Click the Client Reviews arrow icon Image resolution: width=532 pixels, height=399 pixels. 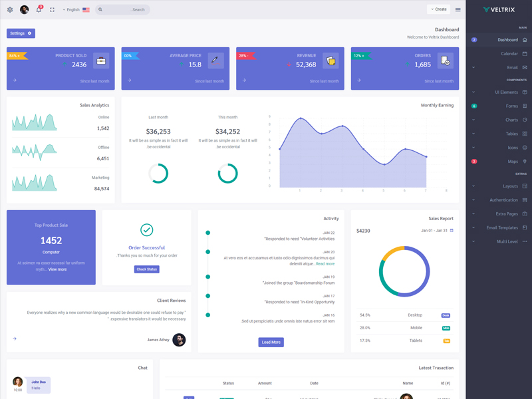click(x=15, y=338)
